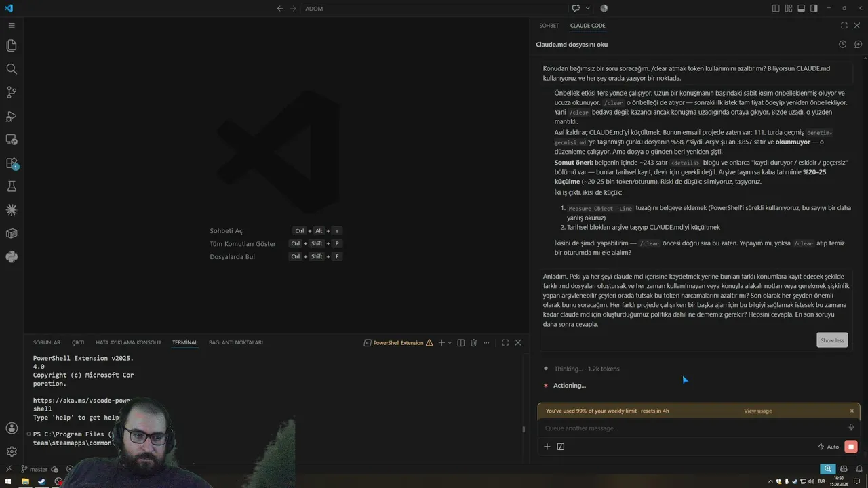Open Steam from the taskbar
Viewport: 868px width, 488px height.
(x=41, y=481)
